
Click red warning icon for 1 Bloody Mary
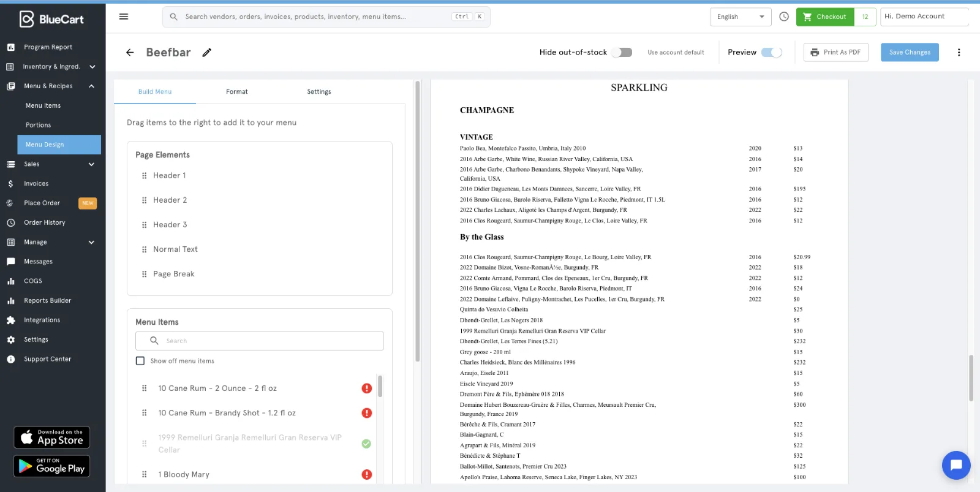tap(367, 474)
